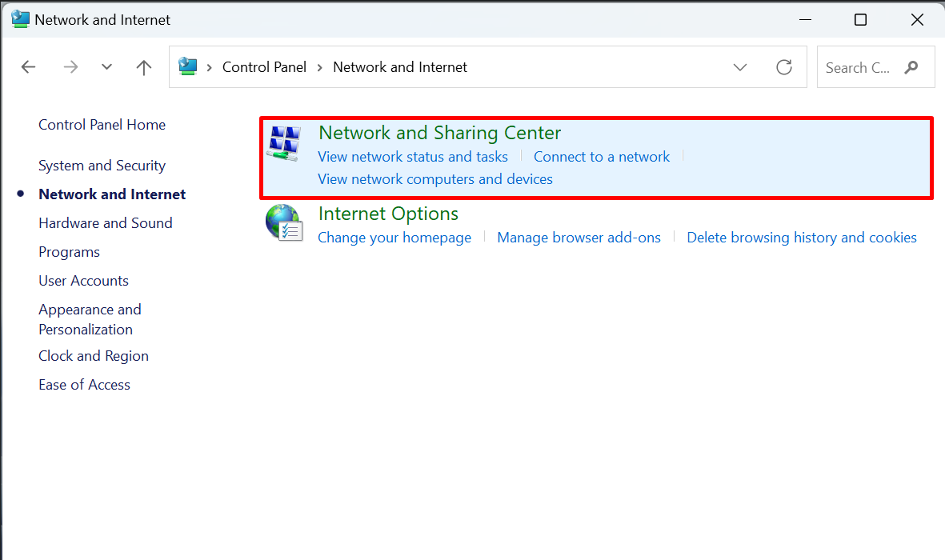Click the back navigation arrow
The height and width of the screenshot is (560, 945).
pos(28,67)
